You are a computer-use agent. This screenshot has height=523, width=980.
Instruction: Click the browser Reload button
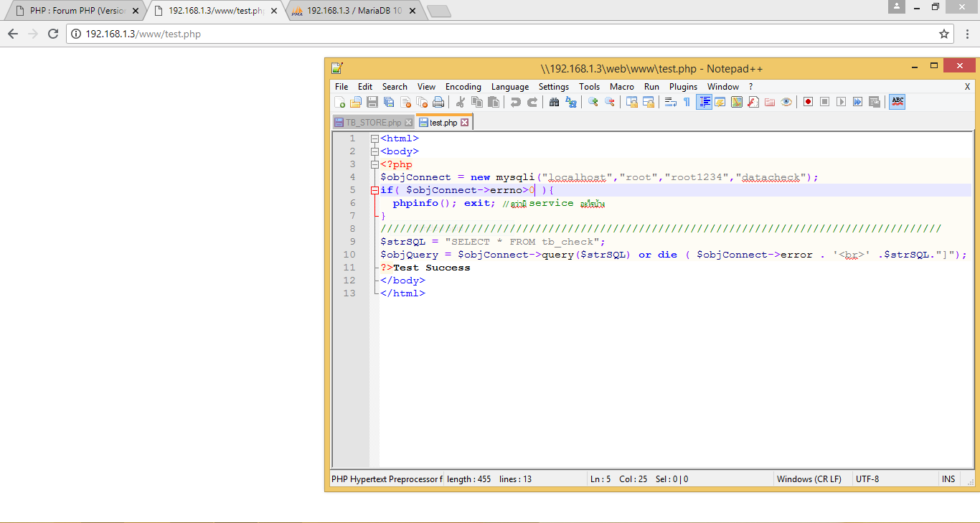(52, 34)
